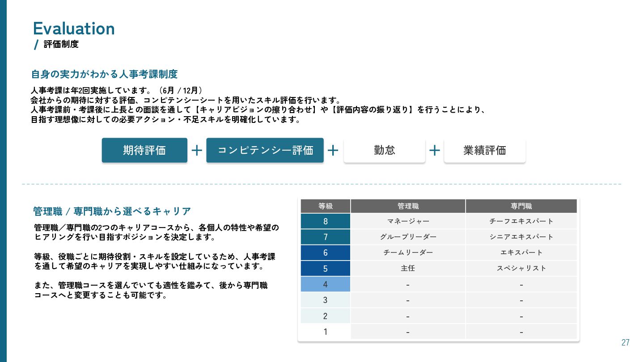Viewport: 644px width, 362px height.
Task: Click the スペシャリスト cell
Action: point(521,269)
